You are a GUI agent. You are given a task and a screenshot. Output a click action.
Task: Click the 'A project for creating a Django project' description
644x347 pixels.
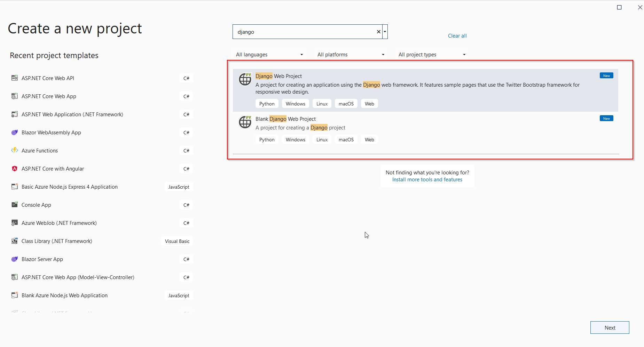point(300,128)
